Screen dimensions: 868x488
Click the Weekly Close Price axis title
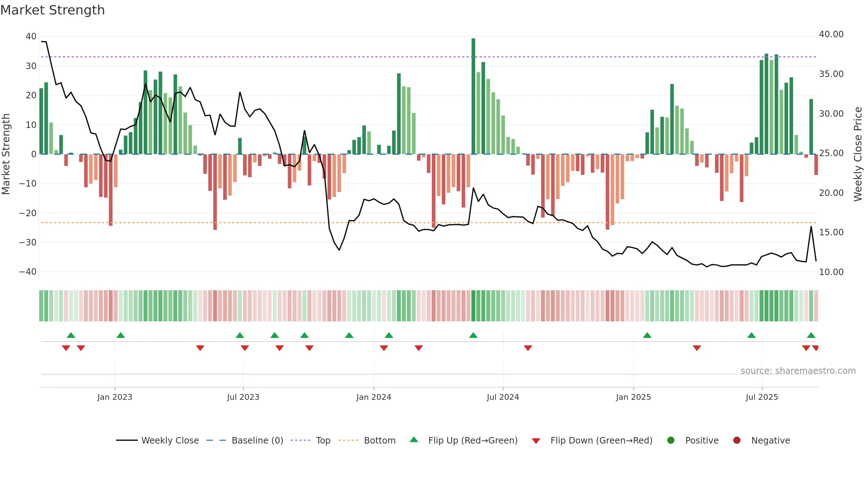click(x=858, y=154)
